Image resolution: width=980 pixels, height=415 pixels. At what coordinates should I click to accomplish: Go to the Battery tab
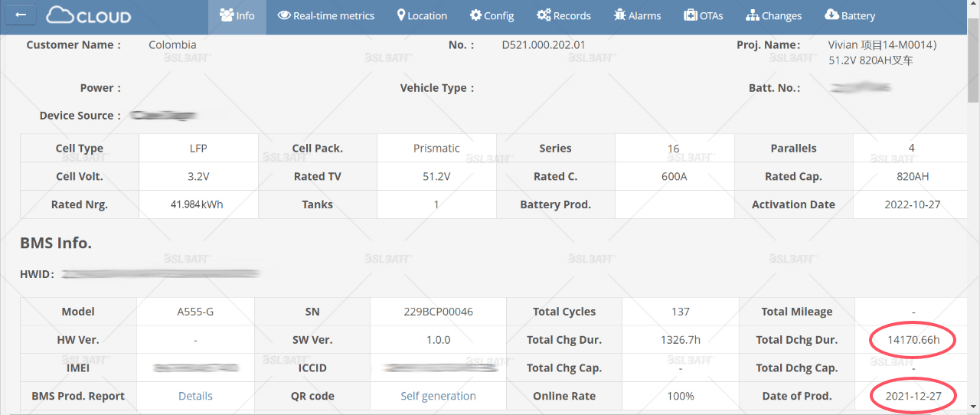(x=850, y=15)
